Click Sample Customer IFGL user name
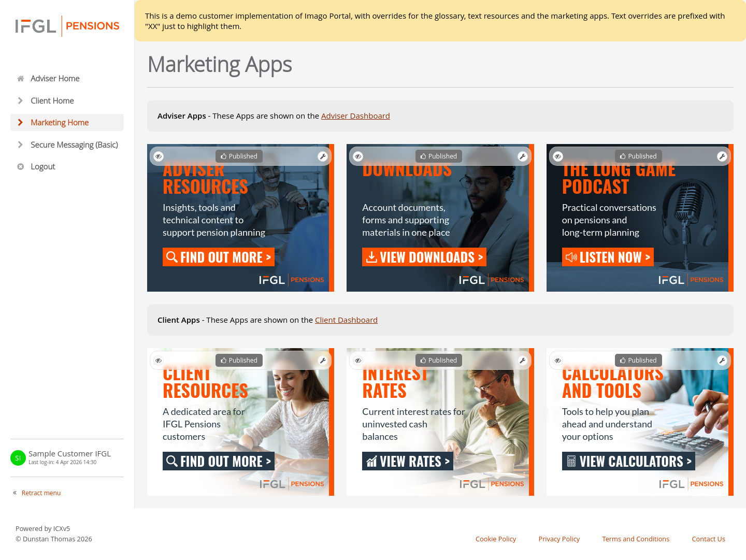This screenshot has width=746, height=560. (x=69, y=454)
